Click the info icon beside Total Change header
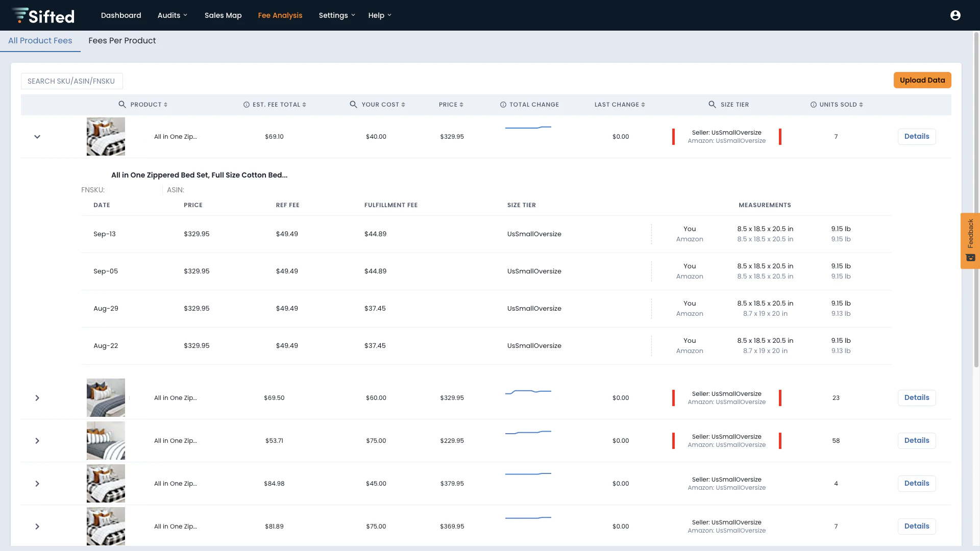 click(503, 105)
